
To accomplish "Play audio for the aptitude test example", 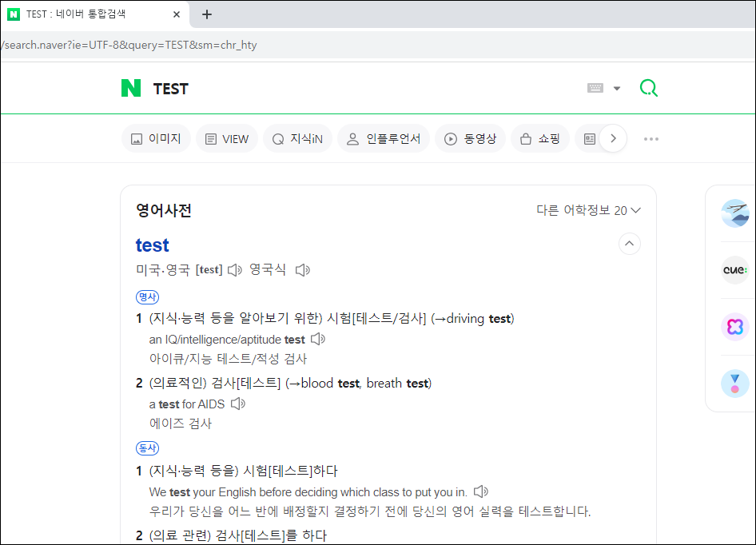I will coord(318,339).
